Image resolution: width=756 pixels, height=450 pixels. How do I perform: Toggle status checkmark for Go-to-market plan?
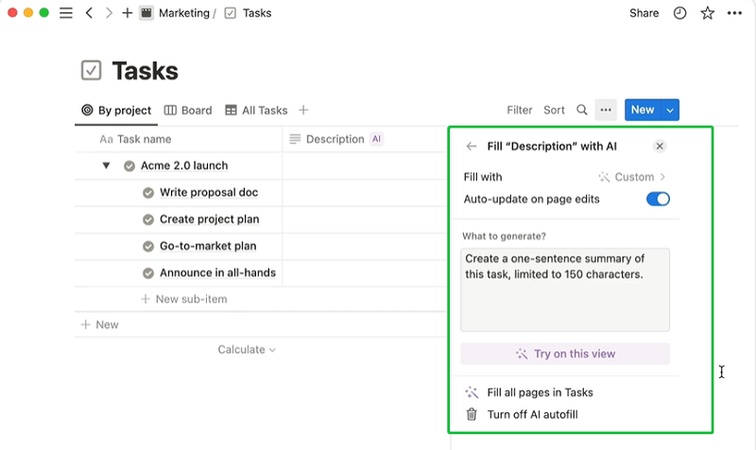point(148,246)
